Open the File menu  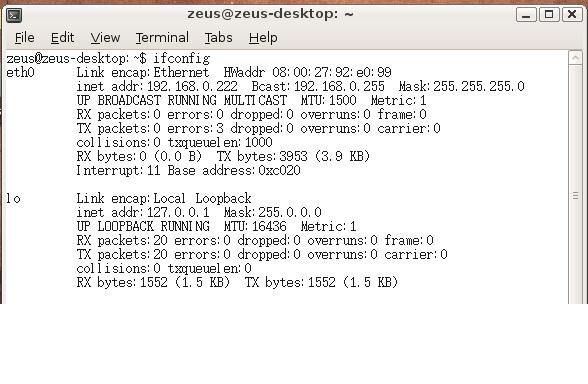pos(24,38)
